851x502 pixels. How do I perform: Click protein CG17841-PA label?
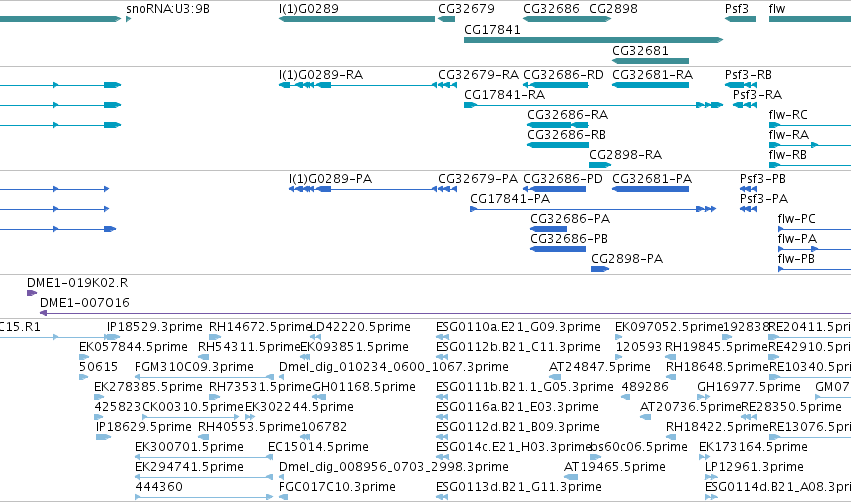(x=510, y=199)
